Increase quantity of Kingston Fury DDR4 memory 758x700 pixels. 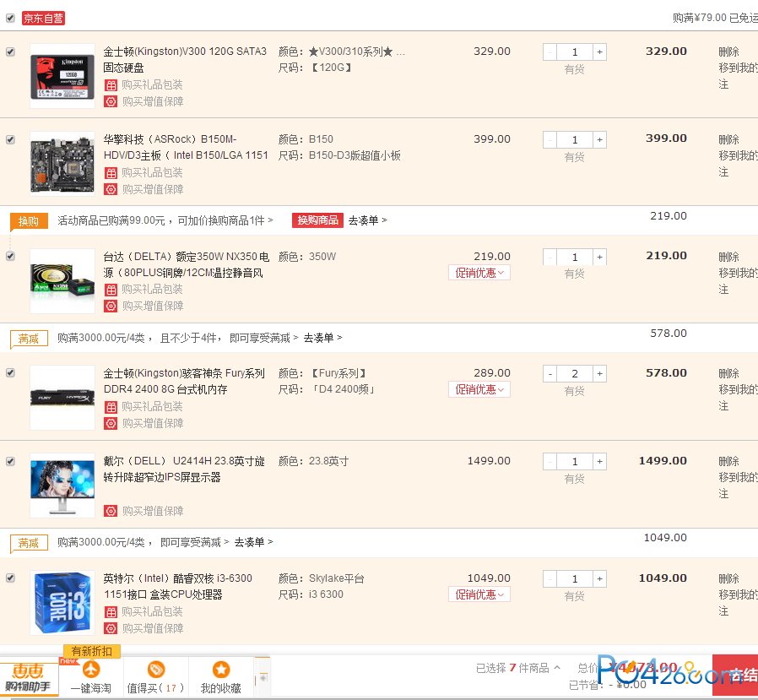click(599, 373)
